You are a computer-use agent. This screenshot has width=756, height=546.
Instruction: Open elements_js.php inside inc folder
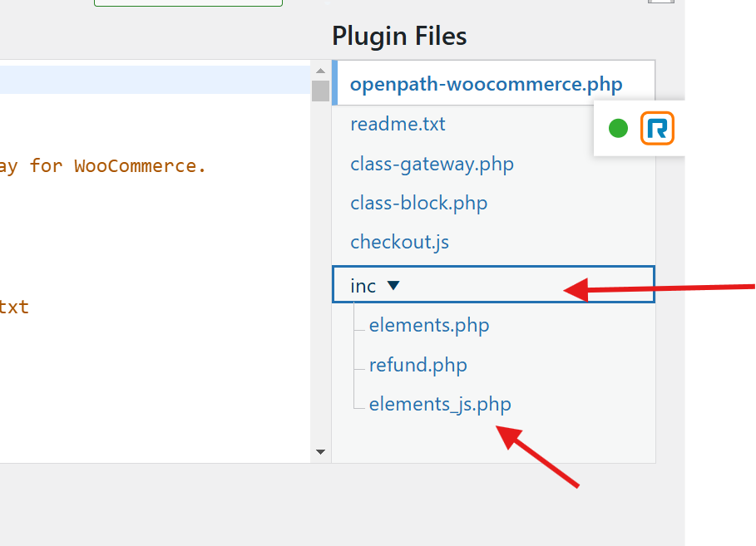pyautogui.click(x=440, y=405)
